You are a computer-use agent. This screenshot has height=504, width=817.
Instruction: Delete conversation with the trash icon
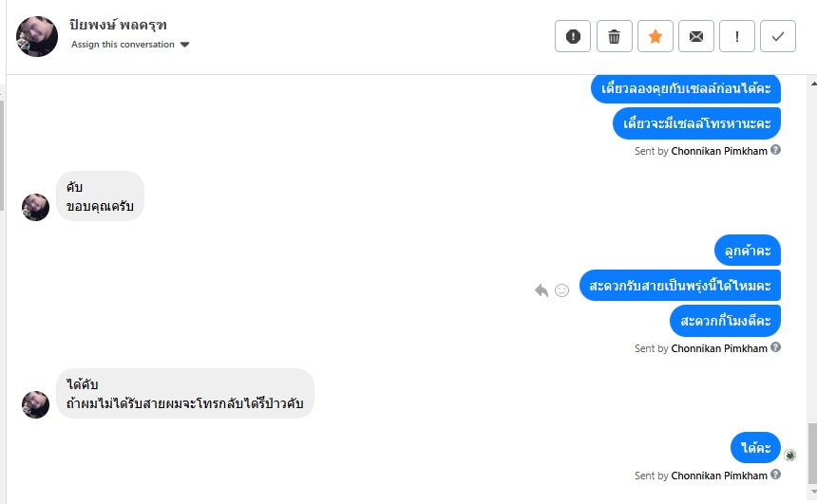tap(614, 36)
